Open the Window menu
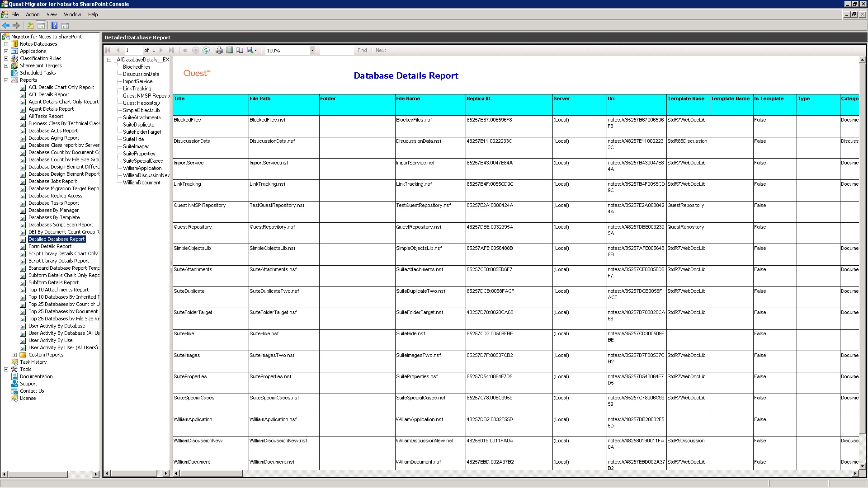Viewport: 868px width, 488px height. pos(72,14)
